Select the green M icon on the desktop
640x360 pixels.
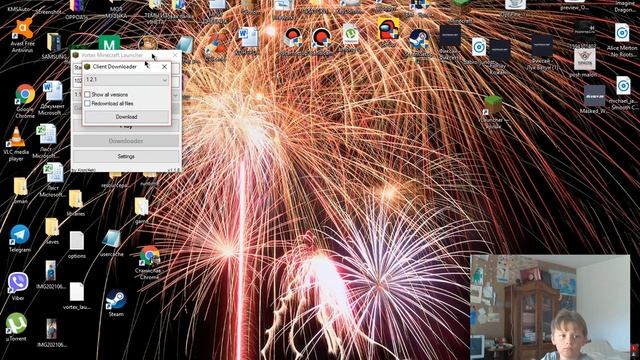(109, 43)
